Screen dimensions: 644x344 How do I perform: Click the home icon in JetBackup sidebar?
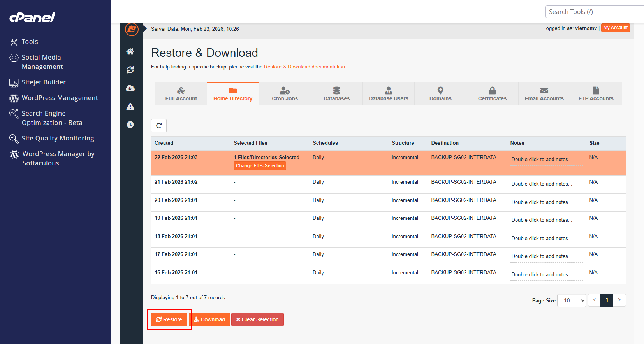pos(130,51)
